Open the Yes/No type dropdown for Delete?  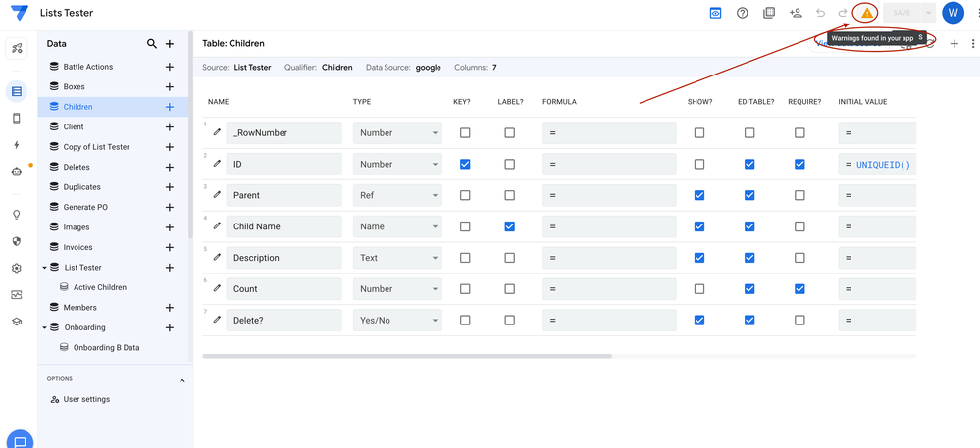point(397,320)
